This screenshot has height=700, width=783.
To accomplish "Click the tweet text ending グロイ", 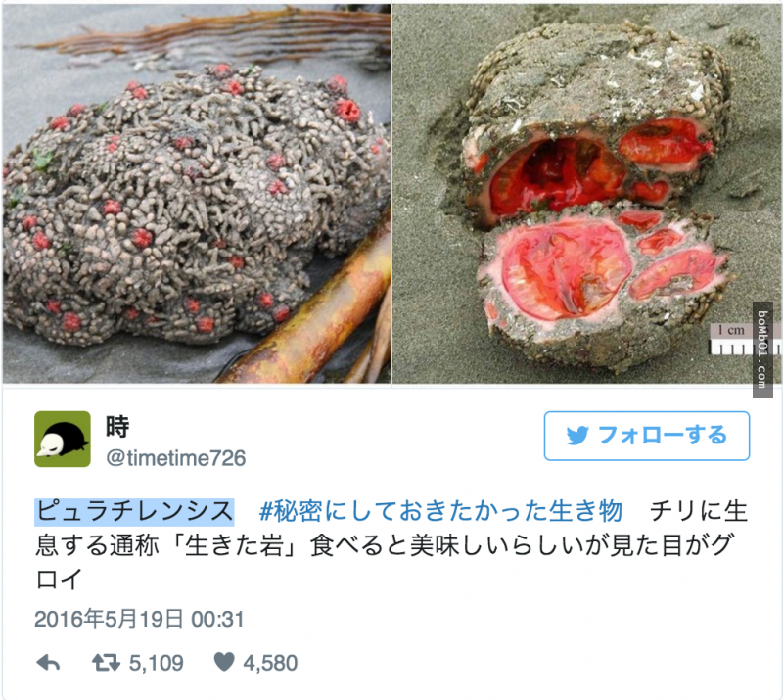I will 385,563.
